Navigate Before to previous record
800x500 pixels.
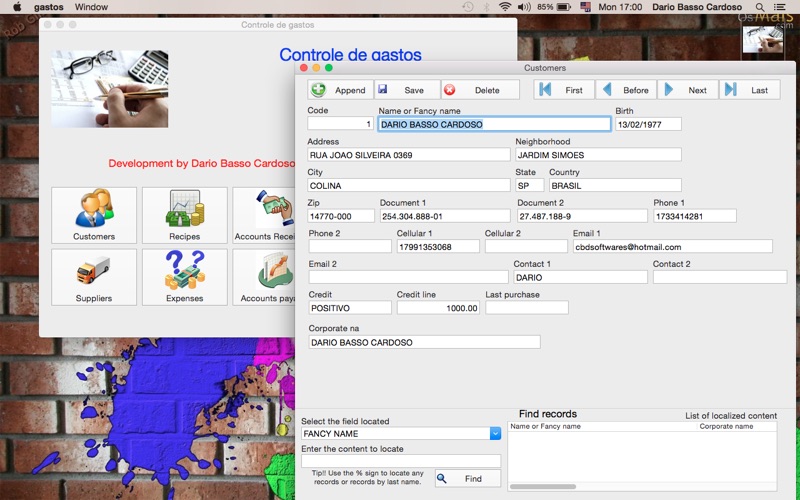pyautogui.click(x=627, y=90)
